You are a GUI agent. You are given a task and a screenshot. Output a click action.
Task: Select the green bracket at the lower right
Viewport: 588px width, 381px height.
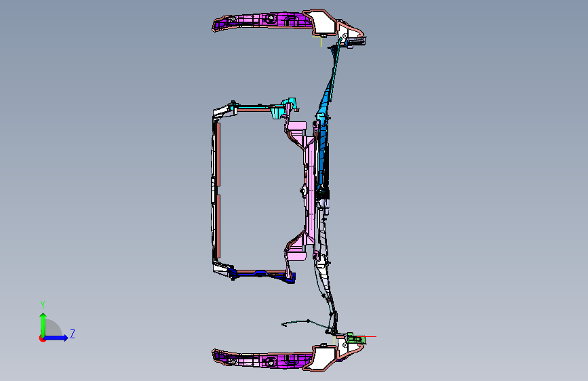(355, 338)
